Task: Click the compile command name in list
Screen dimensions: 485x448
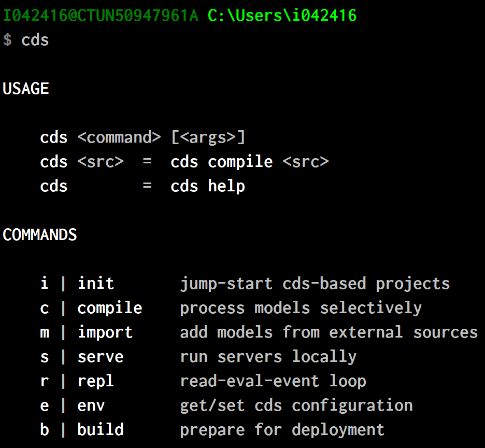Action: point(110,309)
